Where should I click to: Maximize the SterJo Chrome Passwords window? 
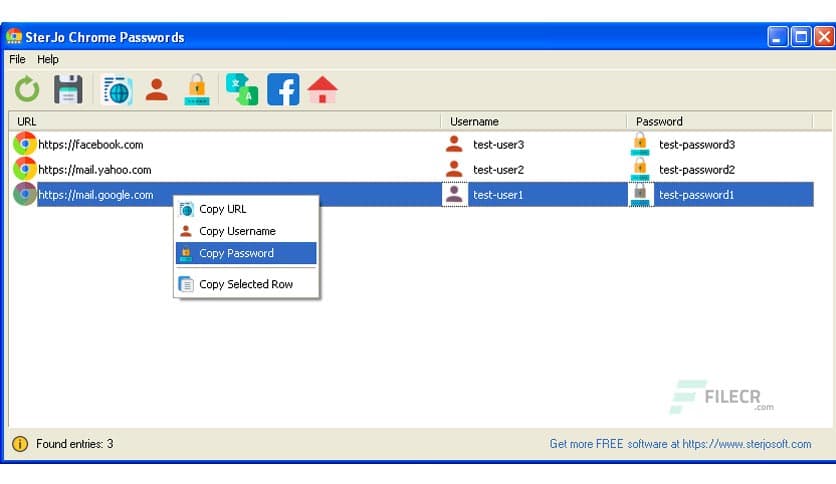(x=801, y=37)
